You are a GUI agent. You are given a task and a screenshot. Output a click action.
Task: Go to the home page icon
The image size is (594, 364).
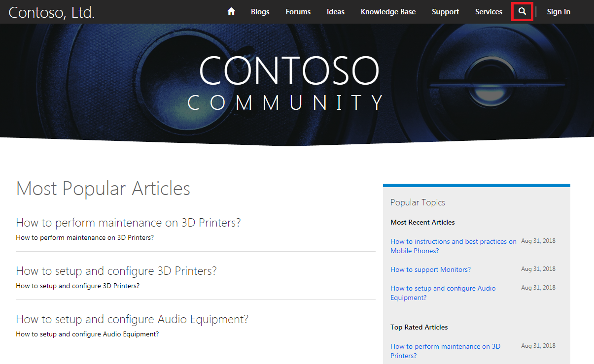pos(231,11)
